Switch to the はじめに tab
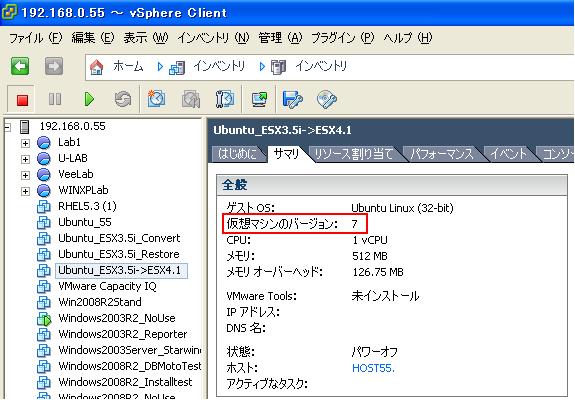Screen dimensions: 575x400 (x=238, y=154)
